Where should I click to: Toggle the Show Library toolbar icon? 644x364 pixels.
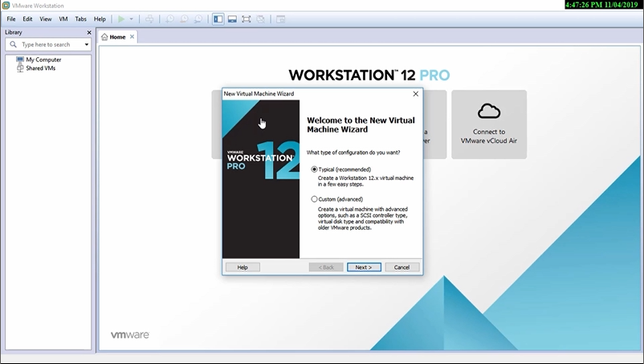point(218,19)
